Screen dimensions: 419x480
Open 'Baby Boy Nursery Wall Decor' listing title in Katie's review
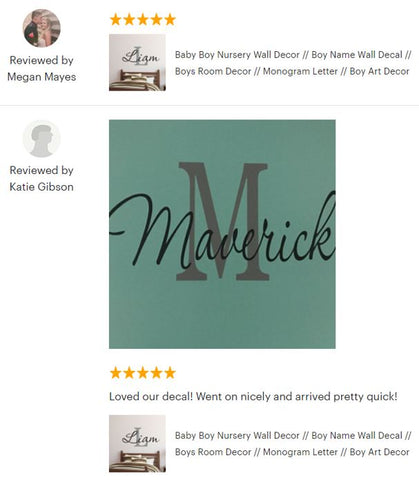coord(293,444)
